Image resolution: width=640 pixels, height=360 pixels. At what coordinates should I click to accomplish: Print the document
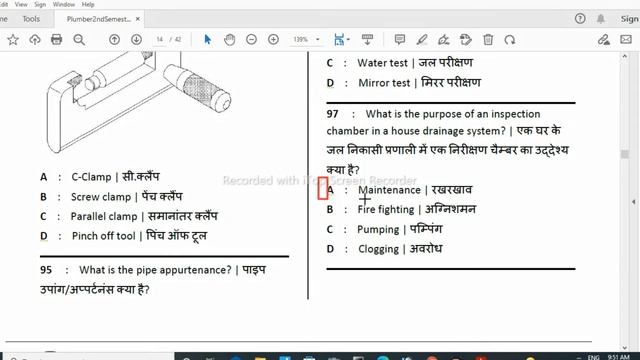[56, 40]
